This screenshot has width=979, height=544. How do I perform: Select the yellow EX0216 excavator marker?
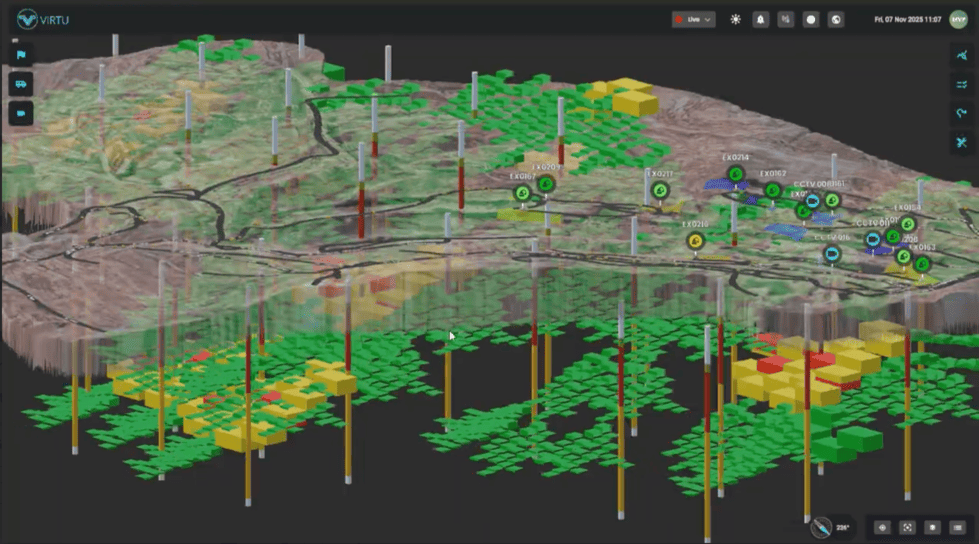click(695, 240)
